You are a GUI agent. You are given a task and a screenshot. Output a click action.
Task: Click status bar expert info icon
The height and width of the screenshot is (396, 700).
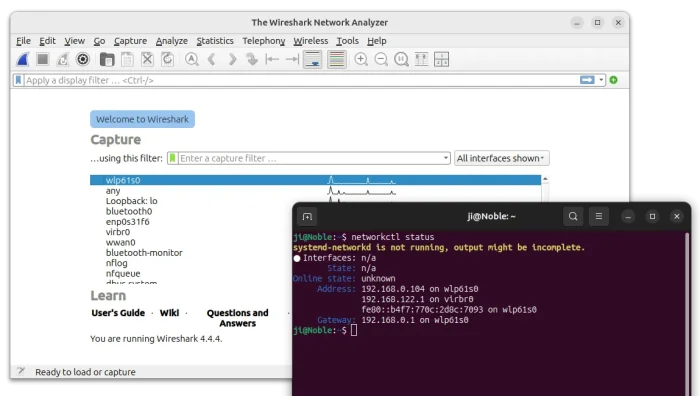[x=21, y=371]
